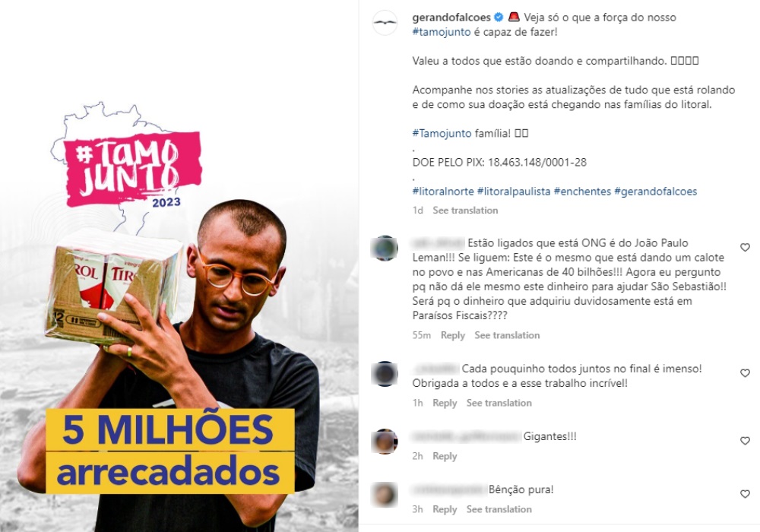The image size is (760, 532).
Task: Open avatar of the 'Gigantes!!!' commenter
Action: pyautogui.click(x=385, y=442)
